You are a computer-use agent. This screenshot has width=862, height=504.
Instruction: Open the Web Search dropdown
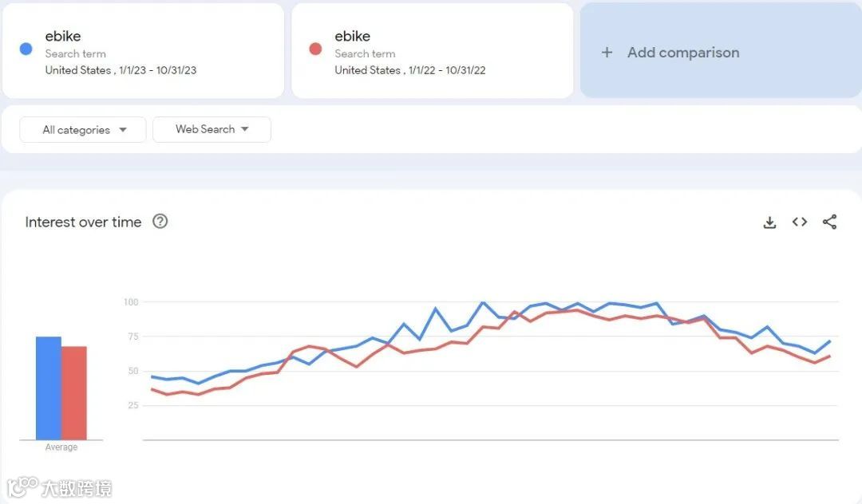click(212, 129)
